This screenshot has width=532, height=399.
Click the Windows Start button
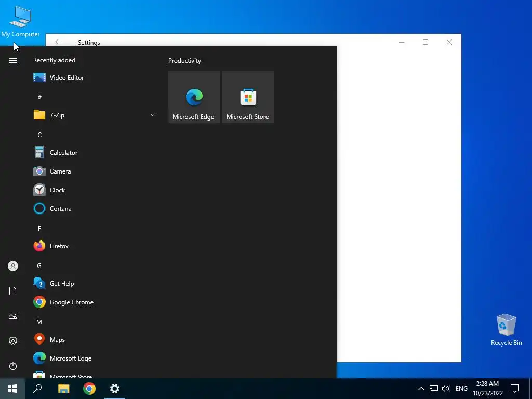(12, 389)
